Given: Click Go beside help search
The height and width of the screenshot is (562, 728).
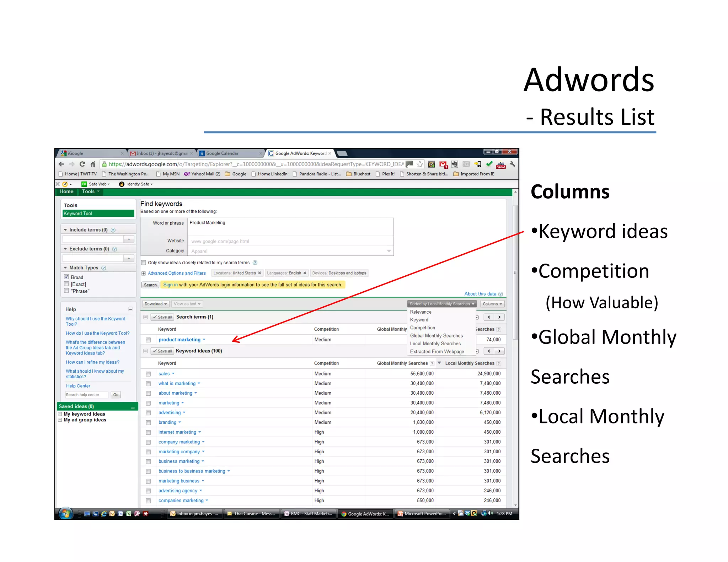Looking at the screenshot, I should (x=116, y=395).
